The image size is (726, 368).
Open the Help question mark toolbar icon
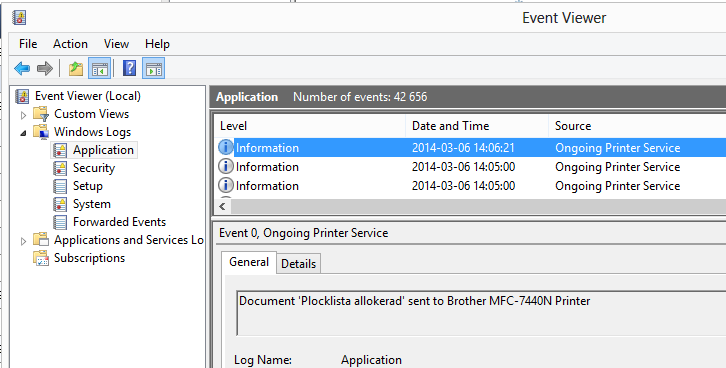point(129,69)
